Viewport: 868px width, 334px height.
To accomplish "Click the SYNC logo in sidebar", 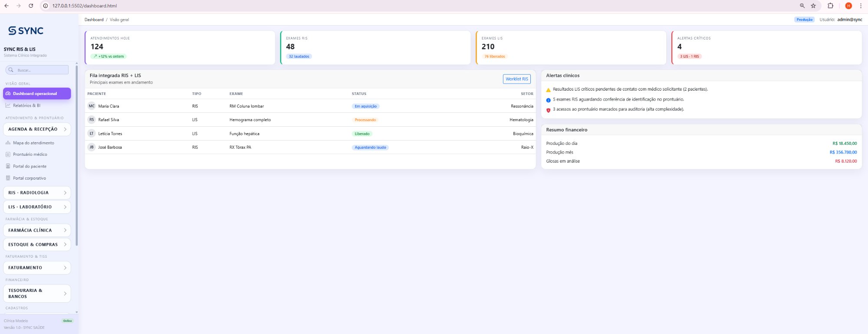I will pos(26,31).
